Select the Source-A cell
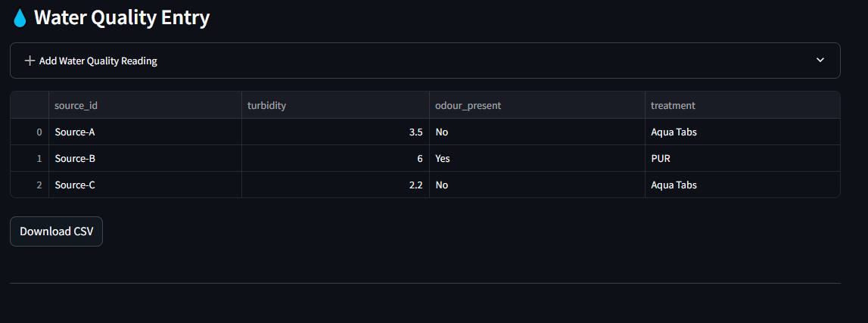 pos(75,132)
